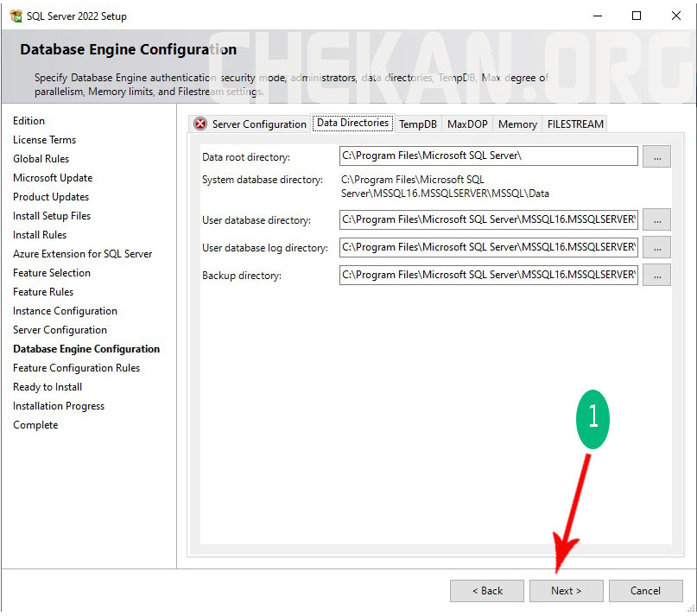Click the Global Rules step
The width and height of the screenshot is (697, 616).
(x=41, y=159)
